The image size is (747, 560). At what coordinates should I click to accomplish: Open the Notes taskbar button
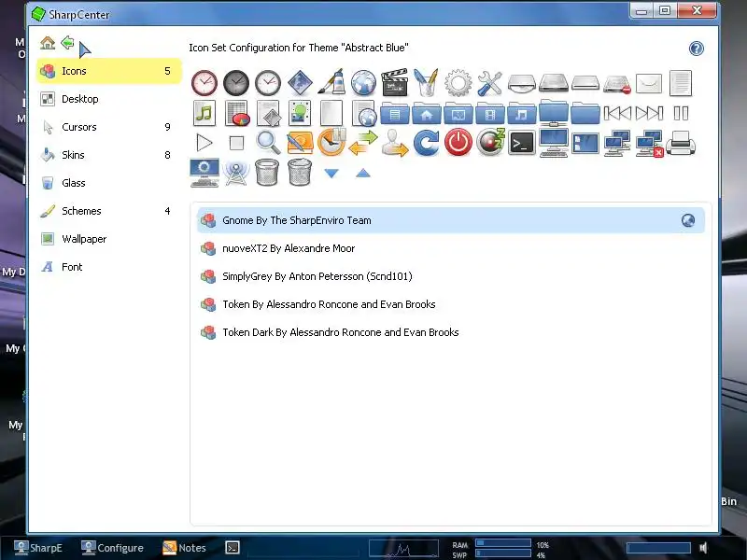(184, 548)
